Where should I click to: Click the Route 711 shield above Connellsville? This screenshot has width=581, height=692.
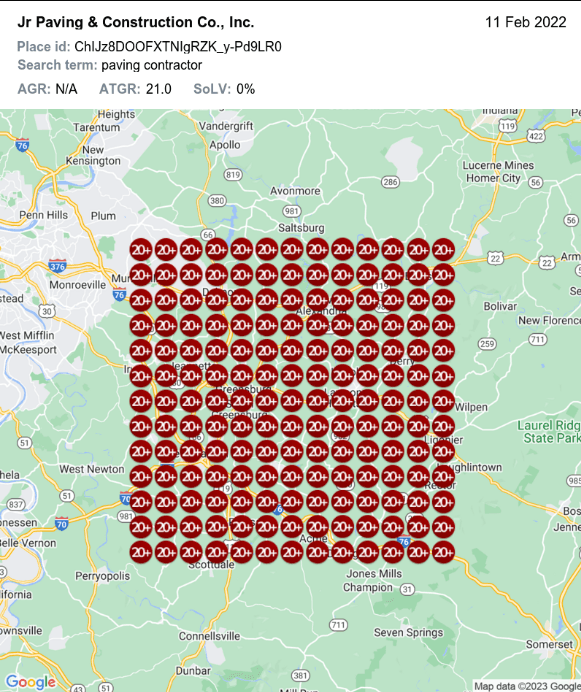[x=338, y=624]
